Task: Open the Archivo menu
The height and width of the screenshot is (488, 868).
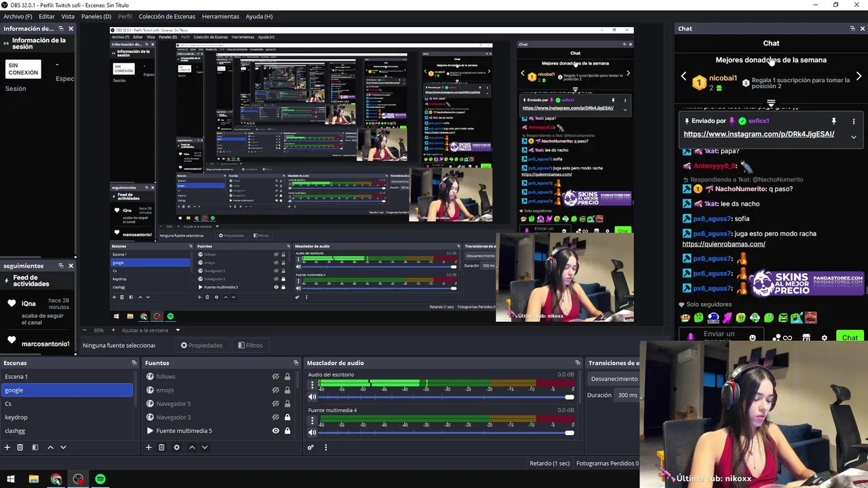Action: click(x=18, y=16)
